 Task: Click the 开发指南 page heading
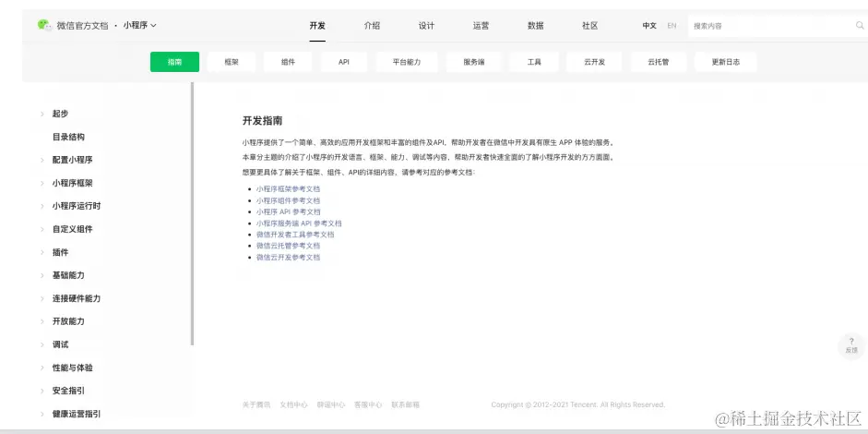click(x=262, y=121)
